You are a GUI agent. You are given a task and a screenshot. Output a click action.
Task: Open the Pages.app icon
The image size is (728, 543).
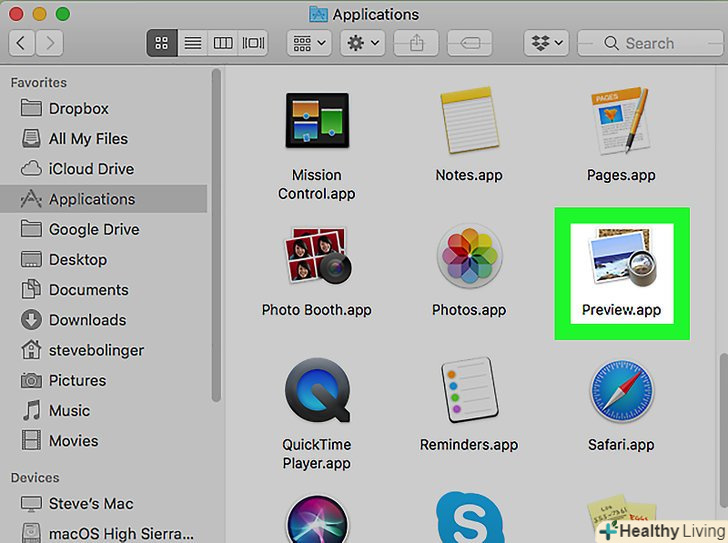pos(621,121)
